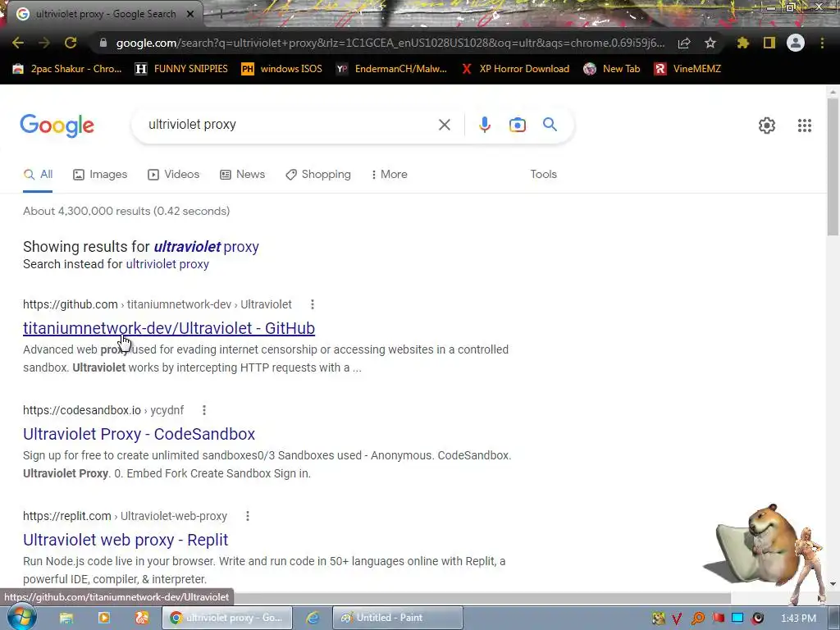This screenshot has width=840, height=630.
Task: Switch to the News tab
Action: 242,174
